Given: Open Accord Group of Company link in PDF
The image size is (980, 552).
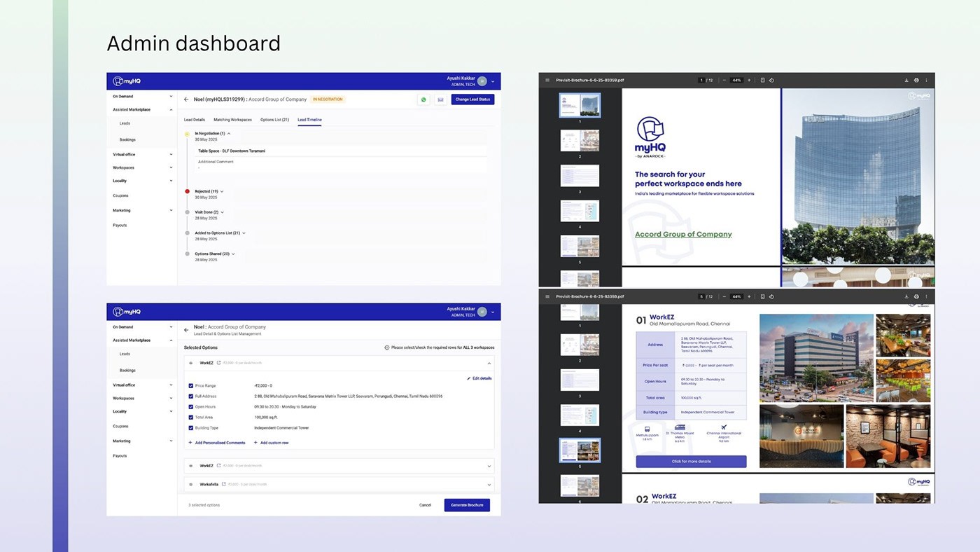Looking at the screenshot, I should click(x=683, y=235).
